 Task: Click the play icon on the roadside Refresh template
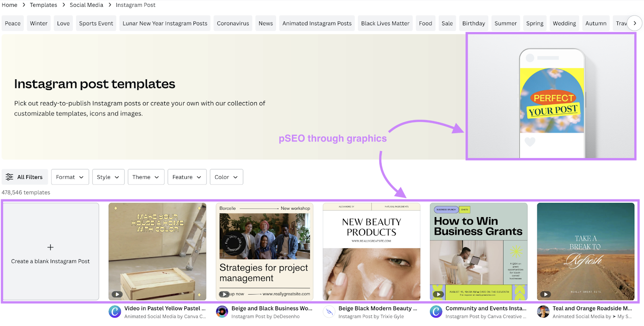545,294
